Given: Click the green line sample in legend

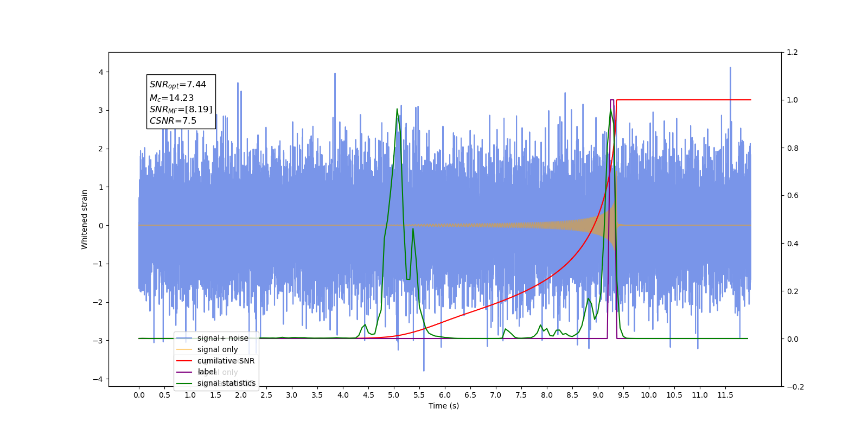Looking at the screenshot, I should click(x=184, y=383).
